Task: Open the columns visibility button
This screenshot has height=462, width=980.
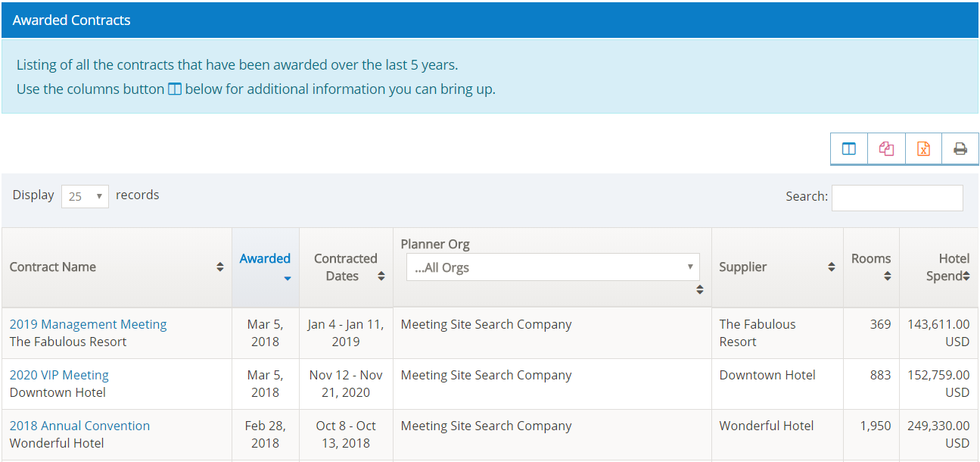Action: [x=849, y=149]
